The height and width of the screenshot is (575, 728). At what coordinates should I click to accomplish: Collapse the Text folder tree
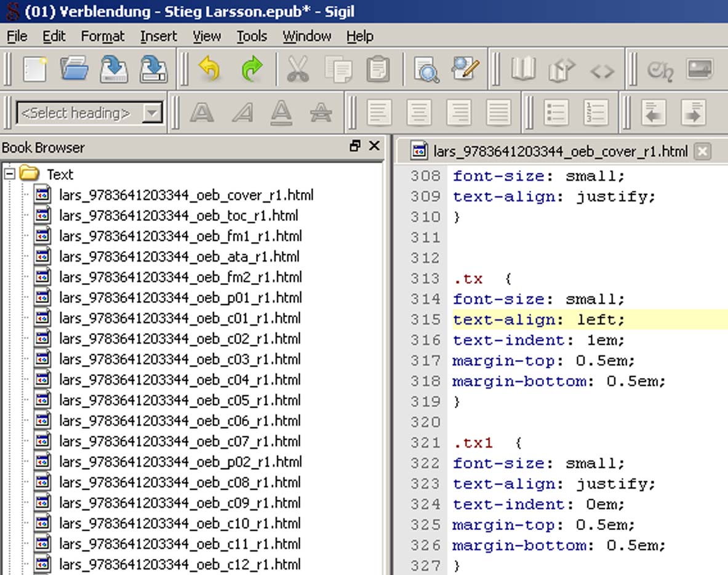click(9, 174)
